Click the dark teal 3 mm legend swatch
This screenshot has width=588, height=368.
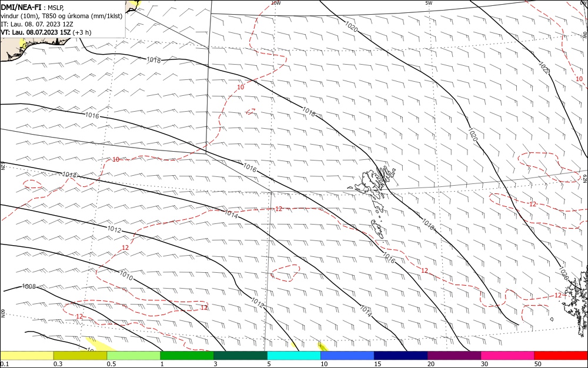(x=240, y=356)
